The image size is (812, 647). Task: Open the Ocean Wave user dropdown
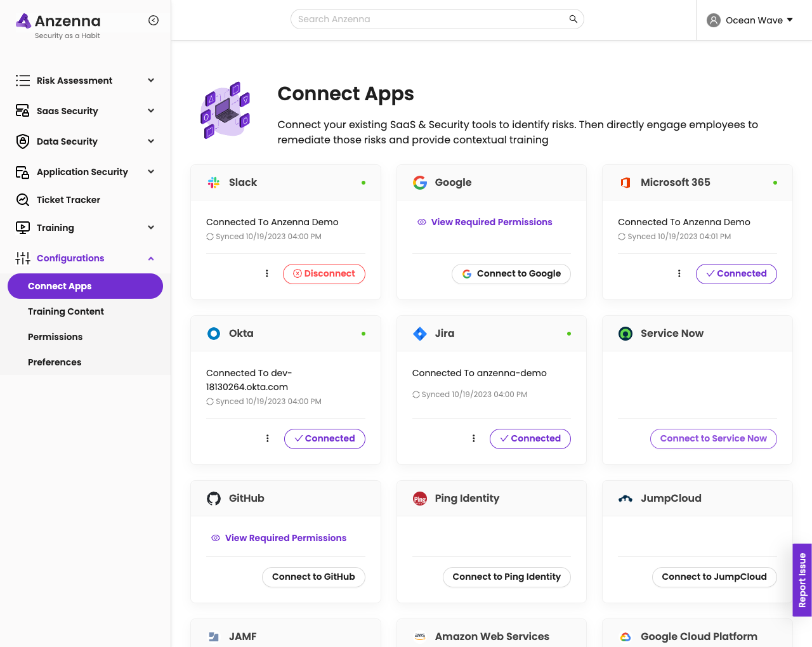coord(750,20)
